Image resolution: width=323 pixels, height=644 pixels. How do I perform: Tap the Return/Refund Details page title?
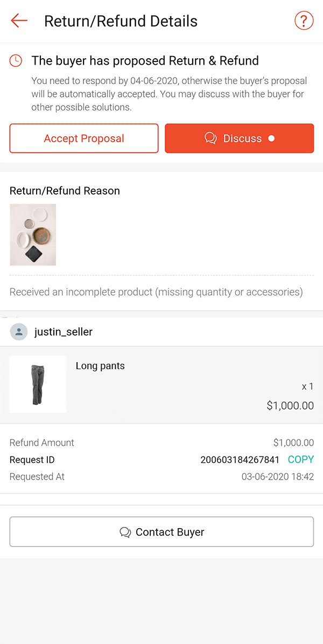click(121, 21)
